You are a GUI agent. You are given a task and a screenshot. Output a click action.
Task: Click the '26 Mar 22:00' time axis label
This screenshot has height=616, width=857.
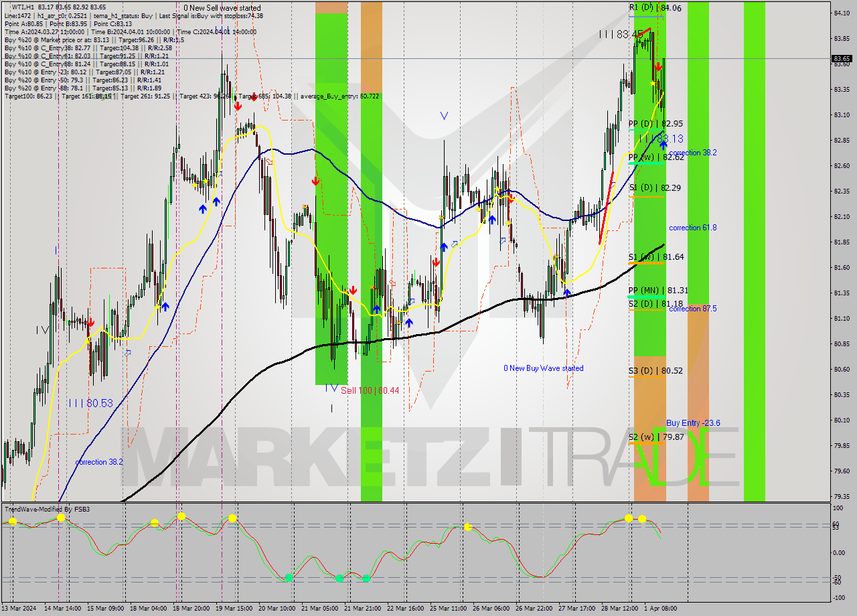[535, 609]
